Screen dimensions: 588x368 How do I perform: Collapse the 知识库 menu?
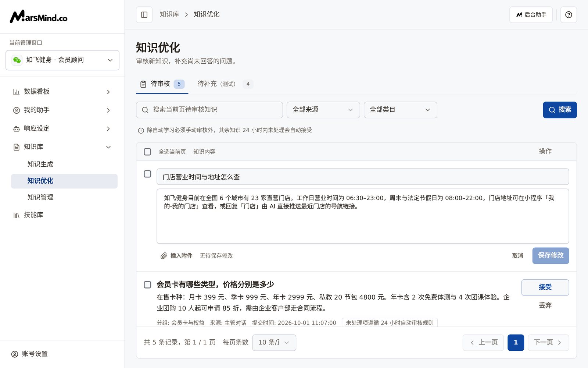click(62, 147)
